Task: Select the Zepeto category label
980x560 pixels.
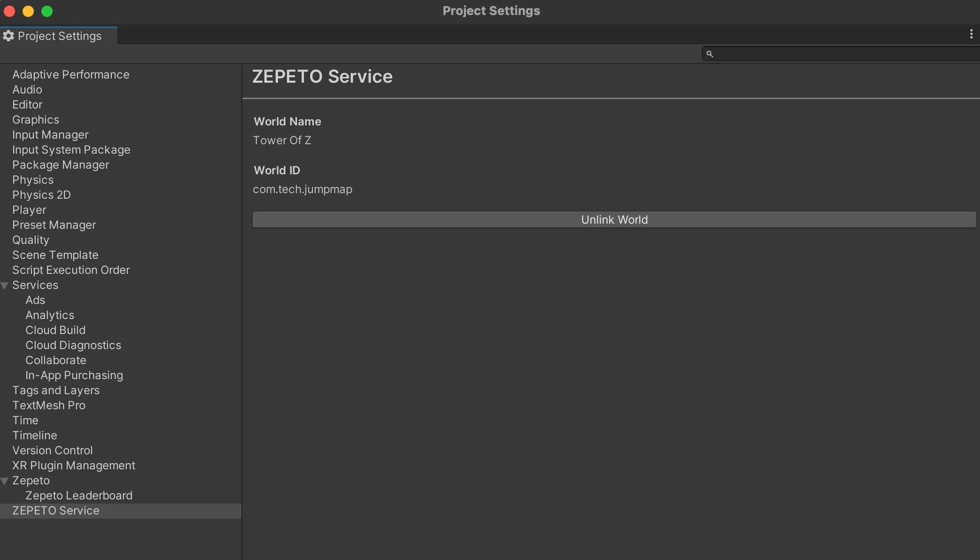Action: coord(31,481)
